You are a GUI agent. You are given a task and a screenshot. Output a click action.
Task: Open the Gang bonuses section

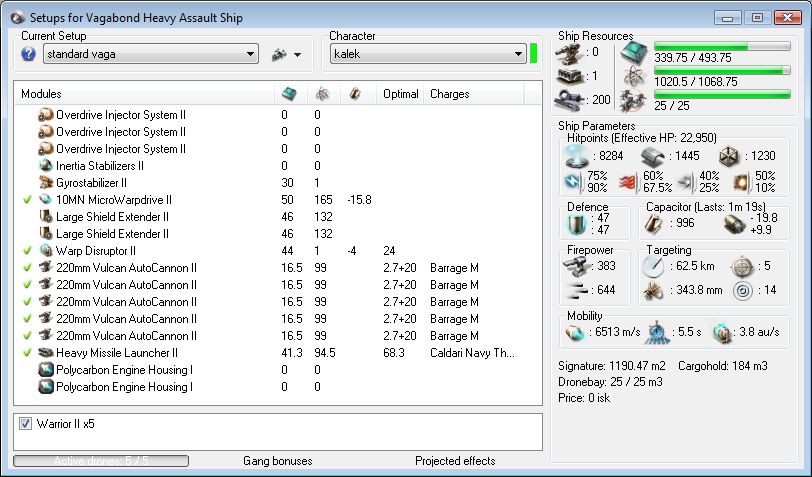(x=278, y=460)
